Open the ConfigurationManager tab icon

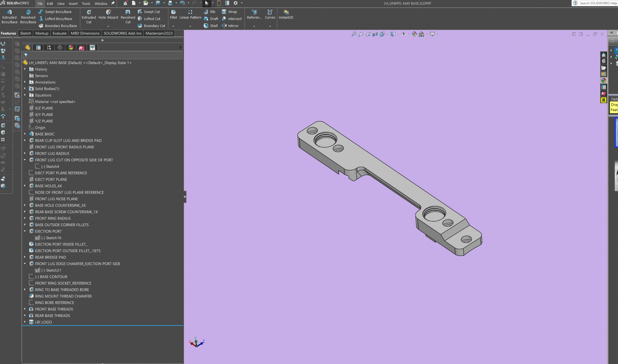[x=49, y=48]
